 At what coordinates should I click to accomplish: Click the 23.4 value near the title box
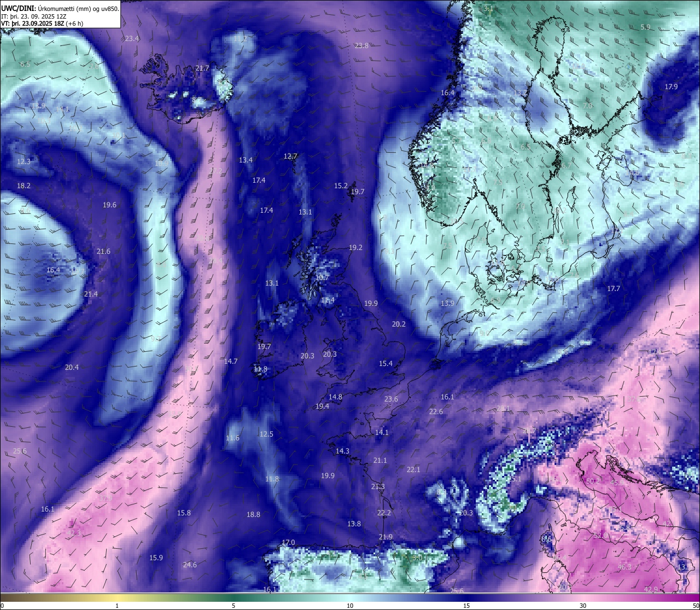(x=132, y=38)
